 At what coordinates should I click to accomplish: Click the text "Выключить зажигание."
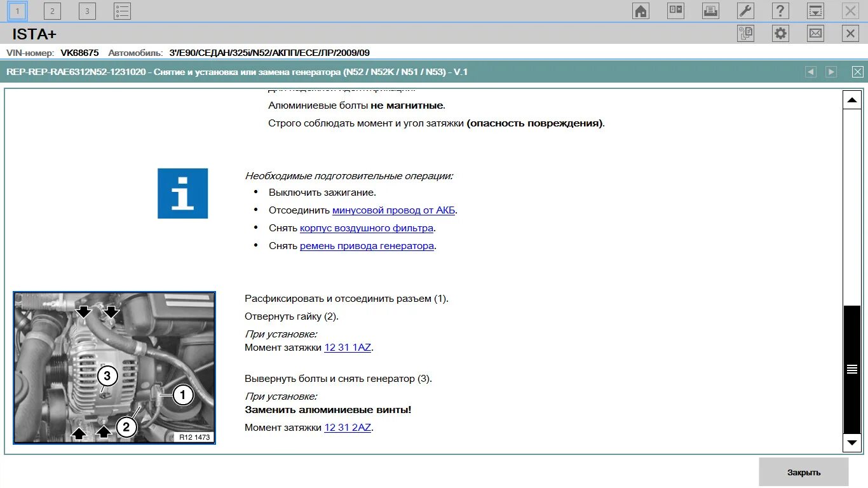(322, 193)
